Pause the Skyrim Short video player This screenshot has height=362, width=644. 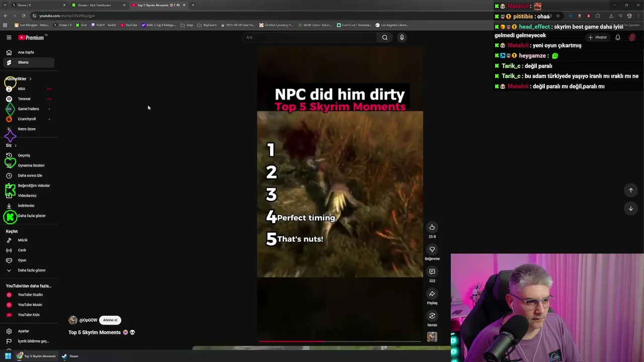(340, 194)
